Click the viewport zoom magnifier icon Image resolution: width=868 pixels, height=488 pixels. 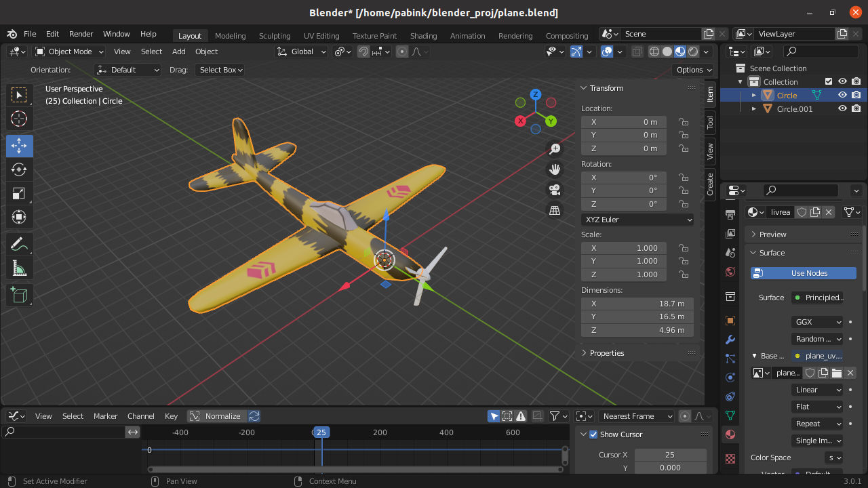click(555, 149)
